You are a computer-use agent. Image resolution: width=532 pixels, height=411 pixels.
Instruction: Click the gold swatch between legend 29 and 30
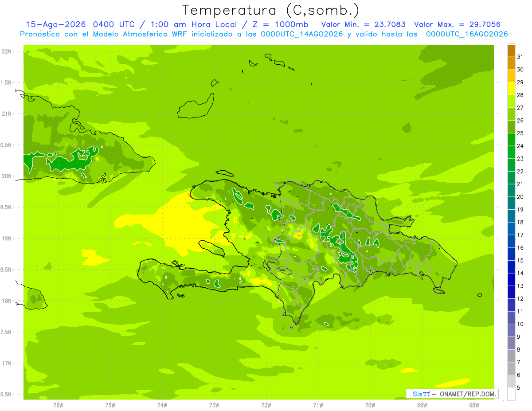511,76
